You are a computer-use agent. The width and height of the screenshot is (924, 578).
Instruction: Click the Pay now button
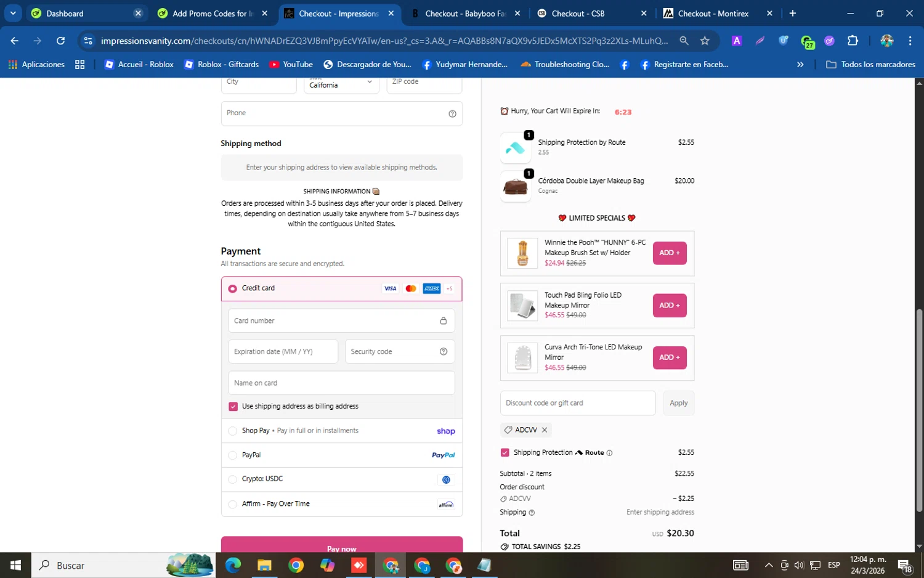pyautogui.click(x=342, y=545)
